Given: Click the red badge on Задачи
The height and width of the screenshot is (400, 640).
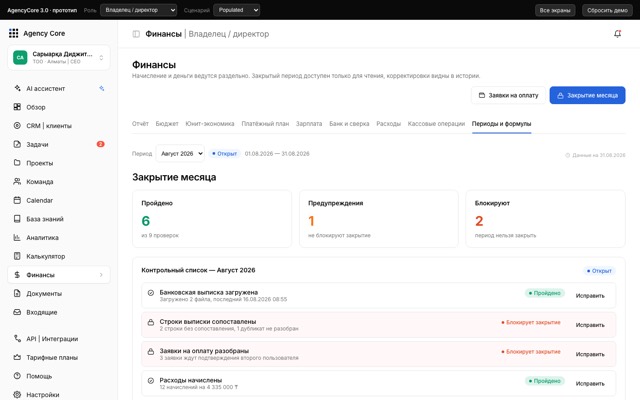Looking at the screenshot, I should [x=100, y=144].
